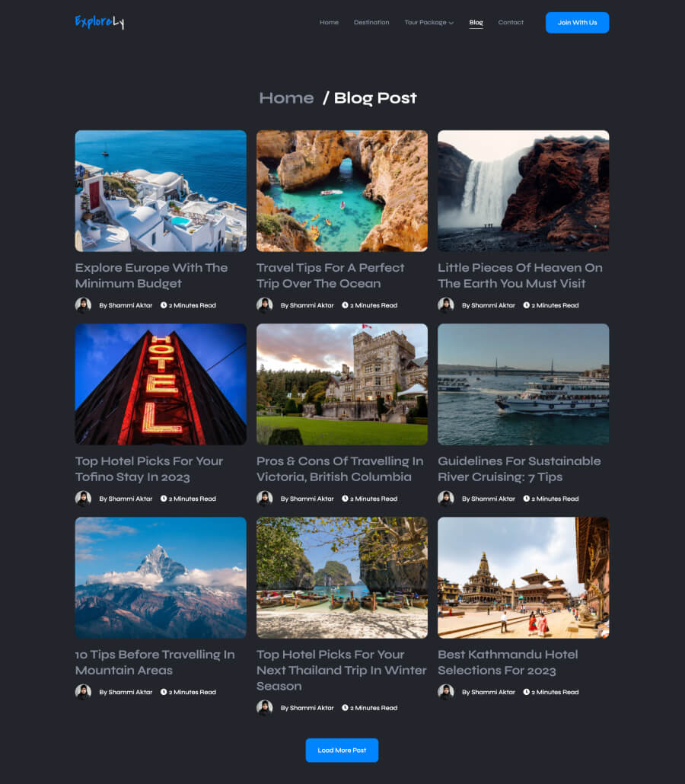Click clock icon beside Travel Tips post
Image resolution: width=685 pixels, height=784 pixels.
[345, 305]
